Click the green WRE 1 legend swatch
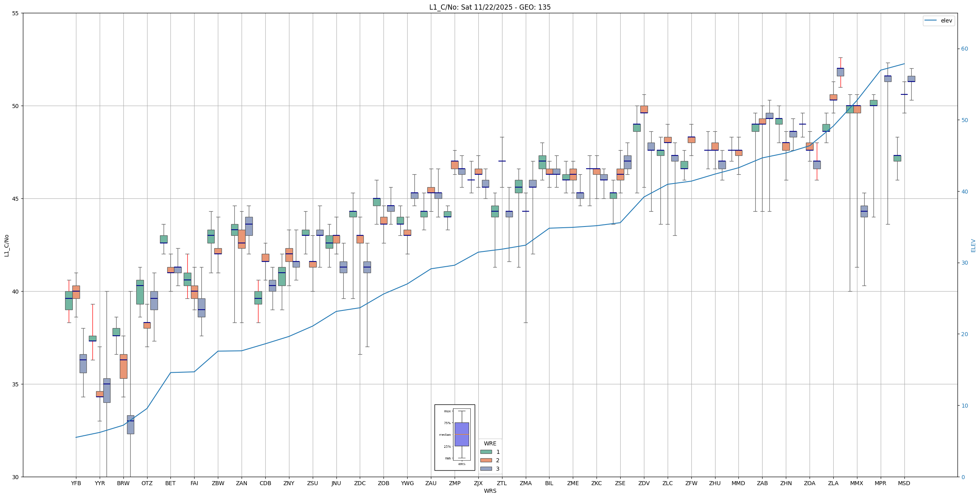 pyautogui.click(x=486, y=452)
